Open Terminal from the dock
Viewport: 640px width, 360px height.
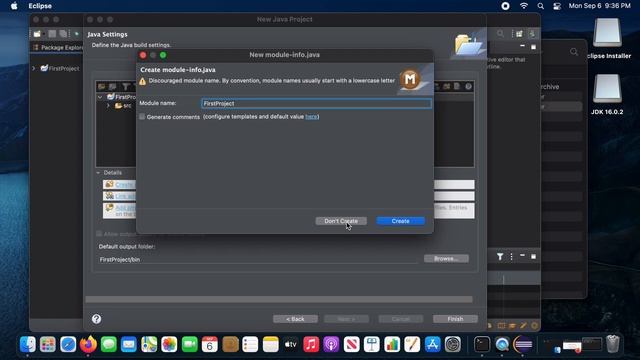482,344
